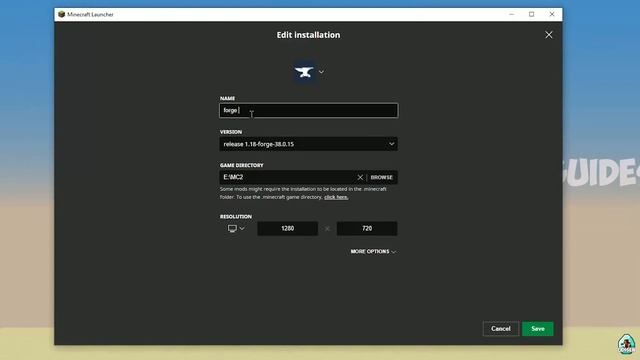Click the Browse button for game directory
Screen dimensions: 640x360
382,177
